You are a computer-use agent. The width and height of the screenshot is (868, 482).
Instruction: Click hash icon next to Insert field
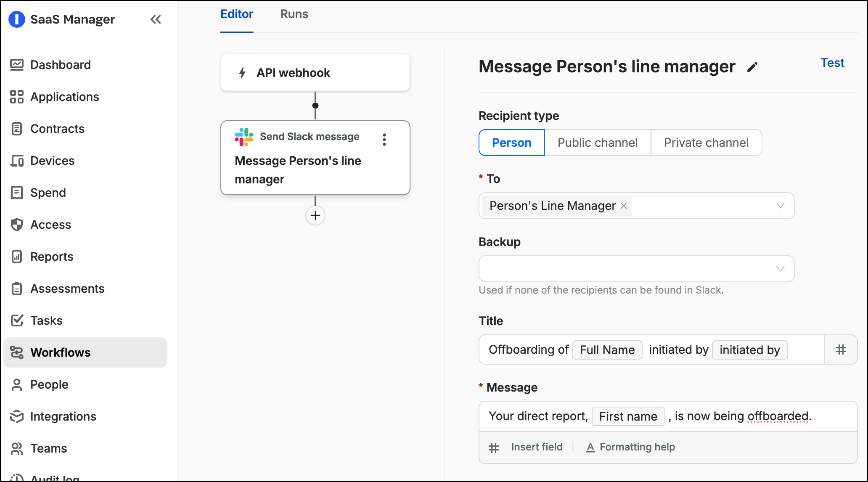[494, 448]
